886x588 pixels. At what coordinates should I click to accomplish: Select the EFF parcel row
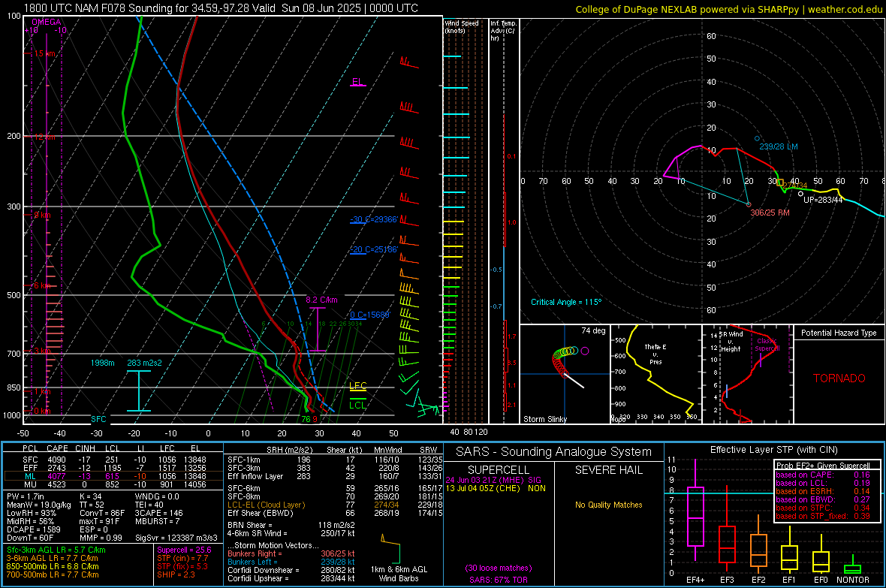point(113,468)
